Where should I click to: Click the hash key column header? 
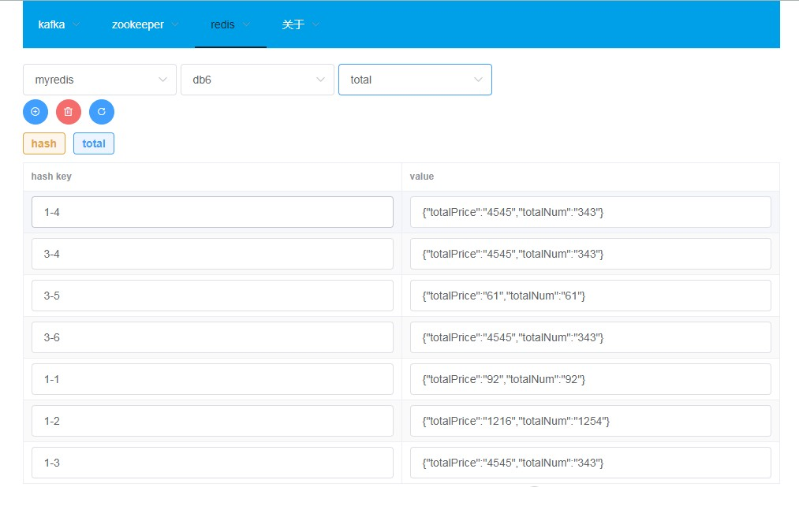(x=52, y=177)
